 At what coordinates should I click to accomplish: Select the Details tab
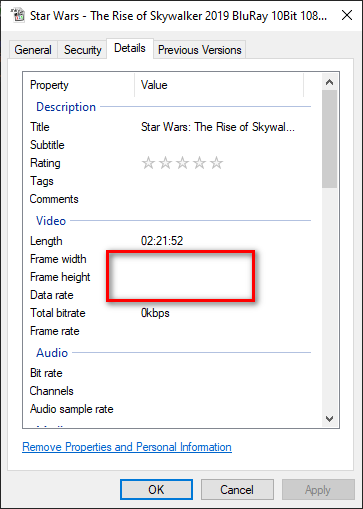click(130, 48)
